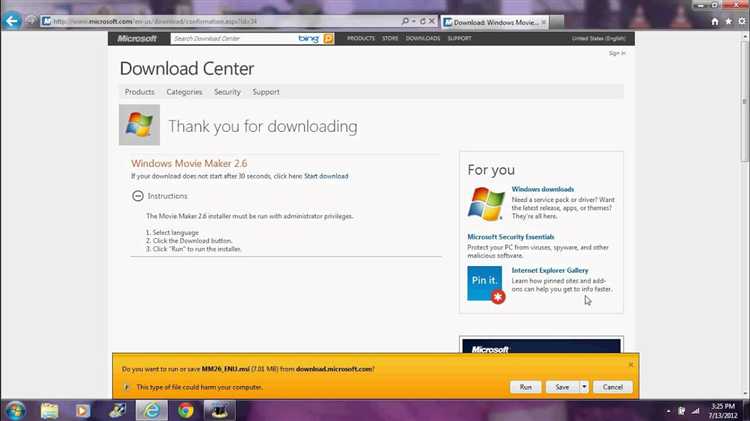Select the Categories tab in Download Center
This screenshot has height=421, width=750.
[184, 92]
